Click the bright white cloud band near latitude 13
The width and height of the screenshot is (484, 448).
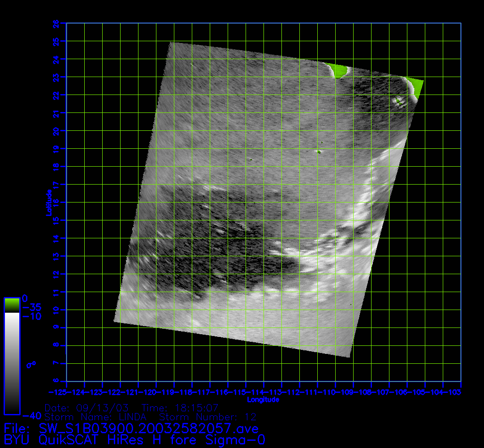tap(314, 261)
